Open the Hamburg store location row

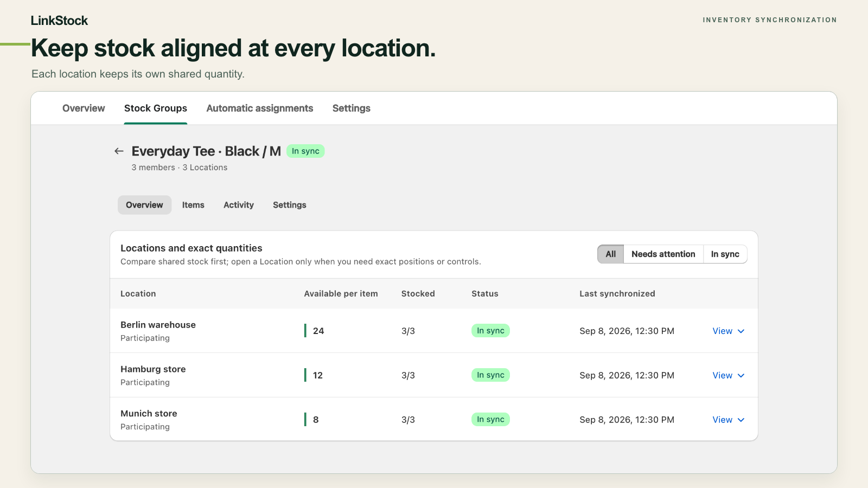434,375
